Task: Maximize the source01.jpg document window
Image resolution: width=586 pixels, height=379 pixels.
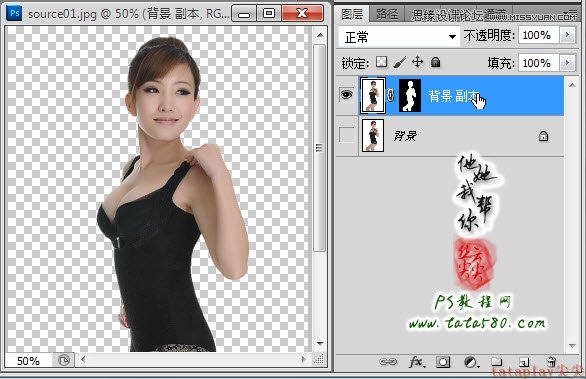Action: [x=269, y=14]
